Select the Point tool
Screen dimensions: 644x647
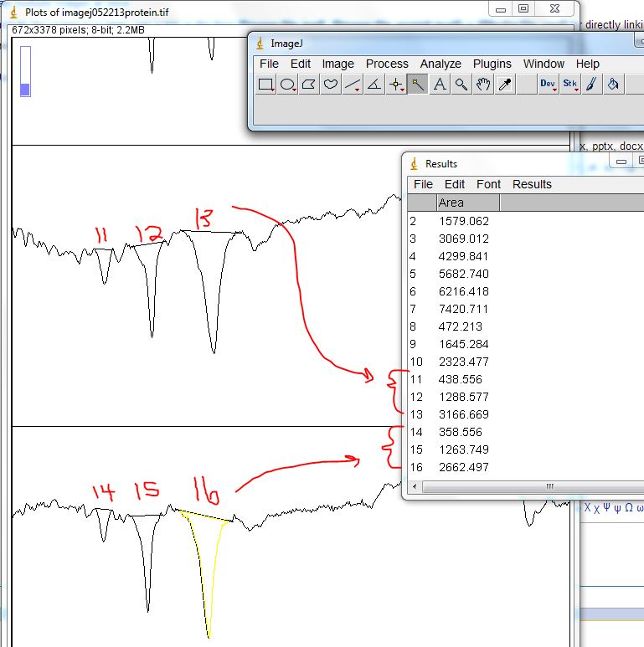click(x=396, y=85)
